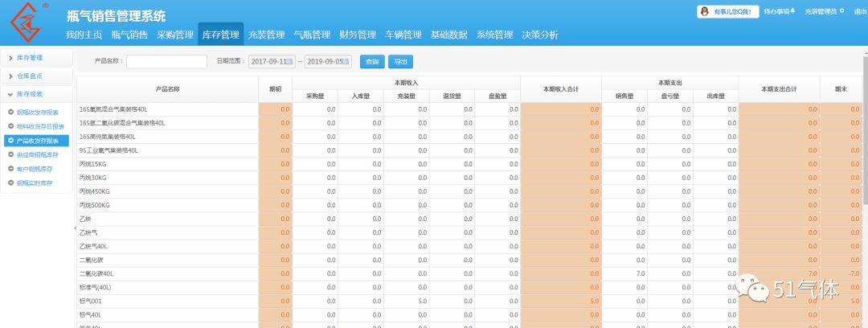Open the 系统管理 top menu
Image resolution: width=868 pixels, height=328 pixels.
tap(494, 35)
